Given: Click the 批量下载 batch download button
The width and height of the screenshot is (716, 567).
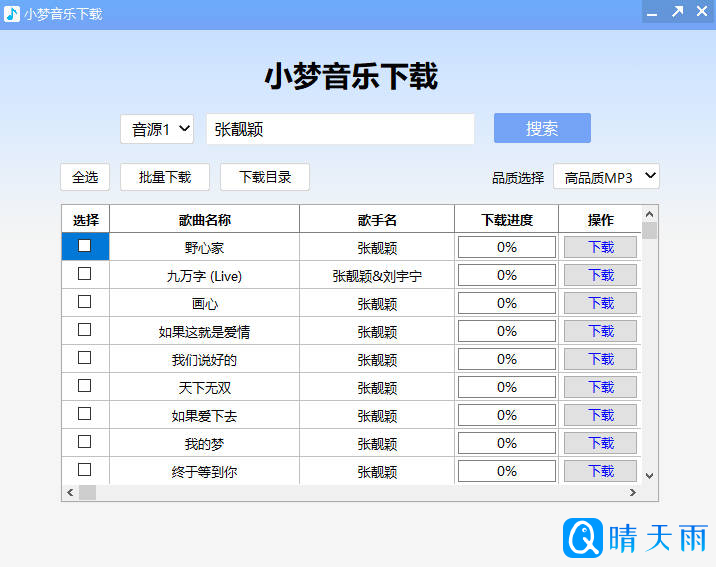Looking at the screenshot, I should tap(165, 177).
